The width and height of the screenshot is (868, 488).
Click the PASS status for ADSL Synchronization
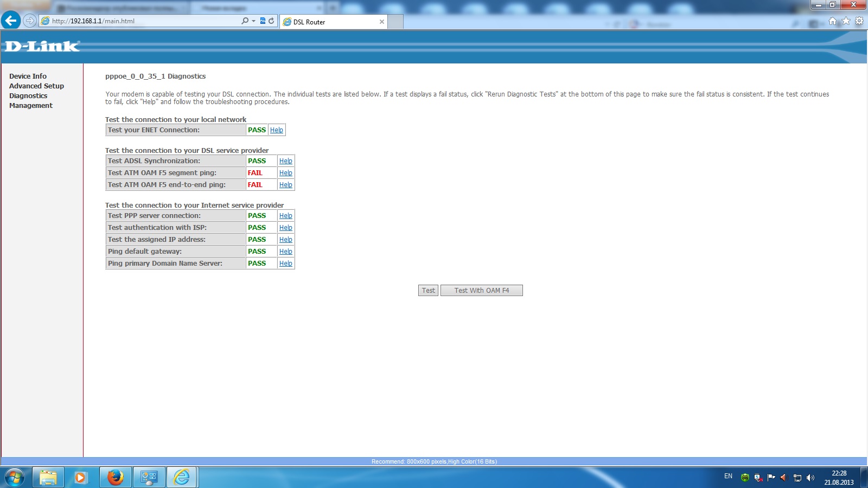pyautogui.click(x=257, y=161)
